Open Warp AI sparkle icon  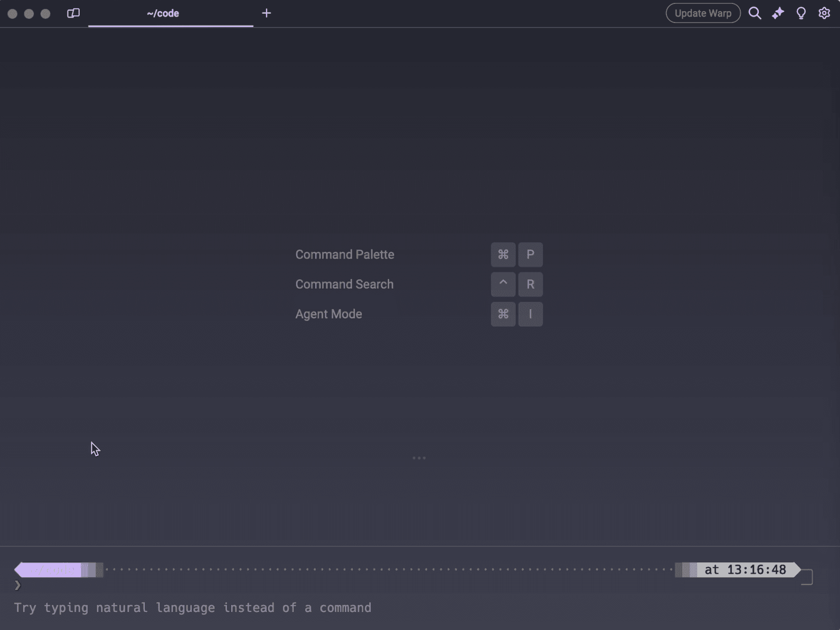coord(777,13)
